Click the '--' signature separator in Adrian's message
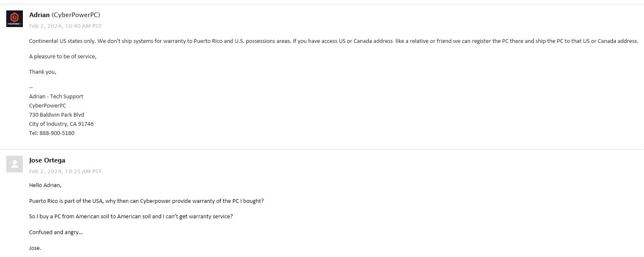 tap(31, 87)
